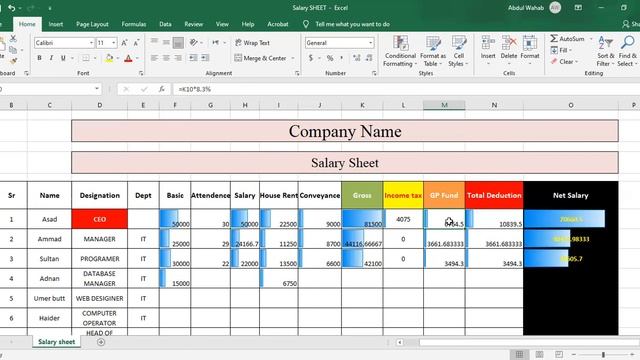Click Tell me what you want to do

point(352,24)
